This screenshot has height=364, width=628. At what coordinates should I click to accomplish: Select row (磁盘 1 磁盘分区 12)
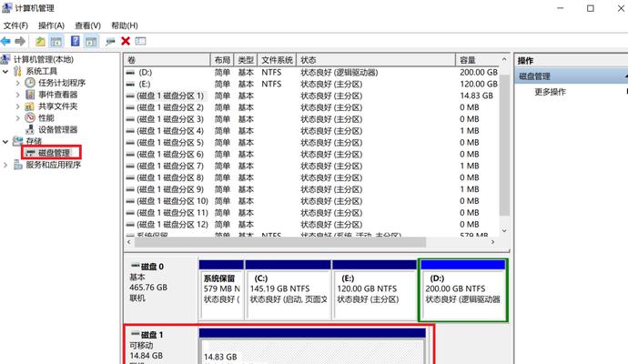tap(311, 224)
